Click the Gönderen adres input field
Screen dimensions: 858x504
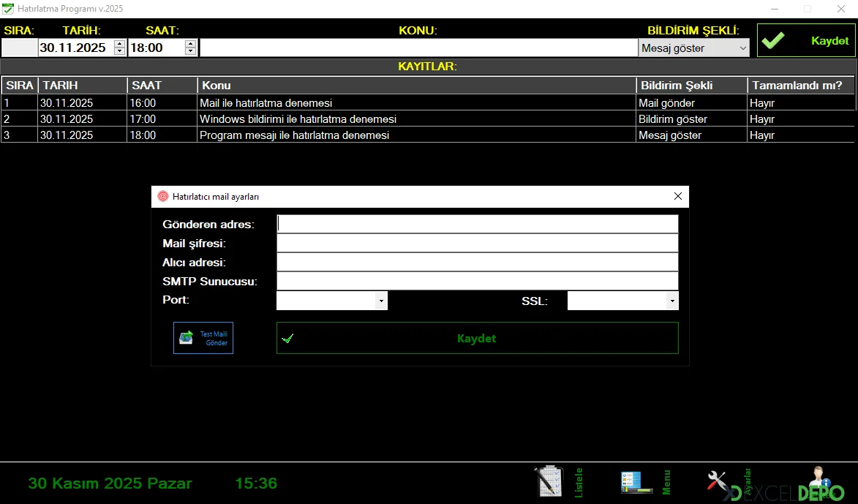click(477, 224)
